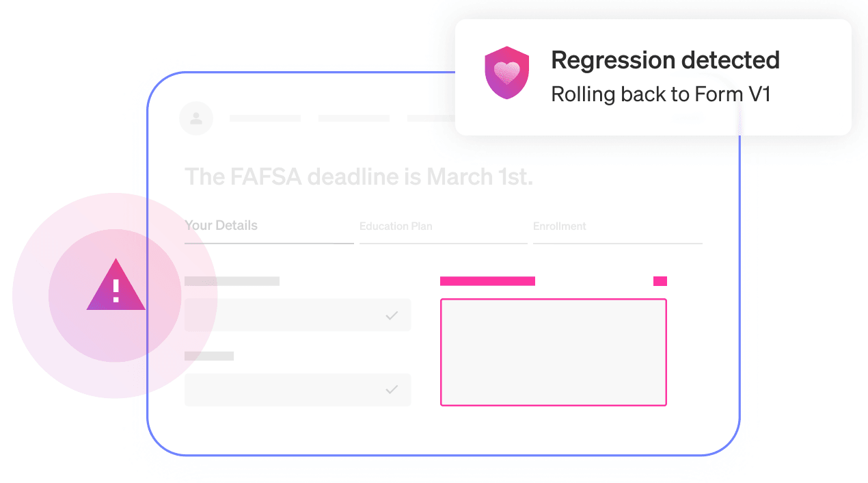Click second placeholder nav link in header
Screen dimensions: 868x483
click(354, 118)
